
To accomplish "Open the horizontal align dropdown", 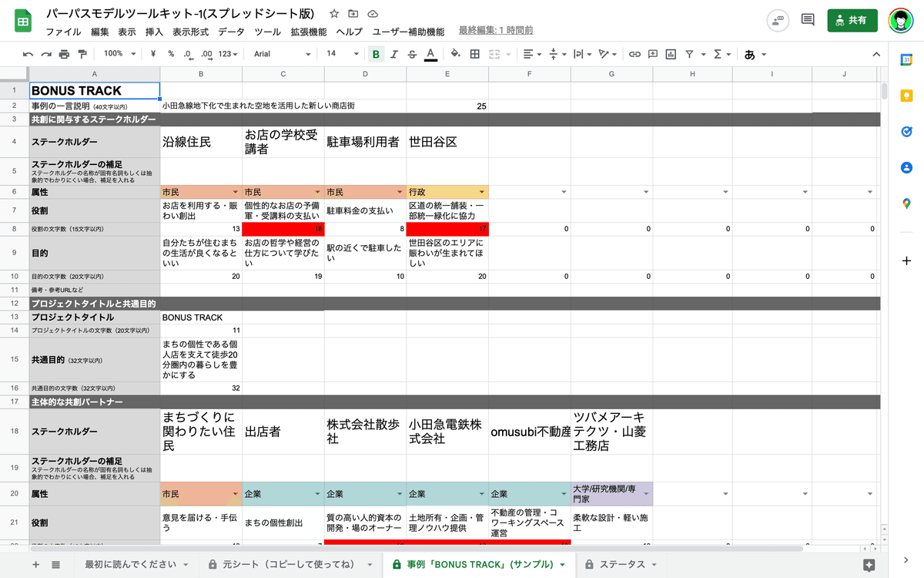I will [x=531, y=54].
